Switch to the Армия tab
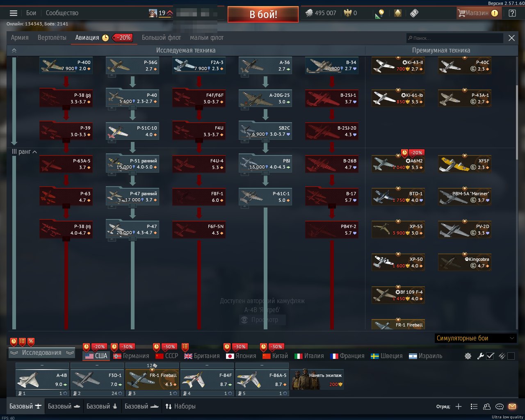 [x=20, y=38]
